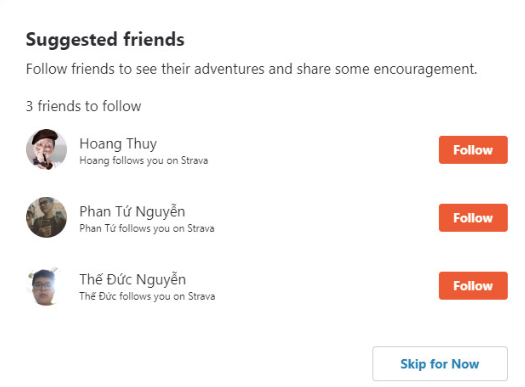The width and height of the screenshot is (525, 387).
Task: Click the '3 friends to follow' count text
Action: click(x=83, y=106)
